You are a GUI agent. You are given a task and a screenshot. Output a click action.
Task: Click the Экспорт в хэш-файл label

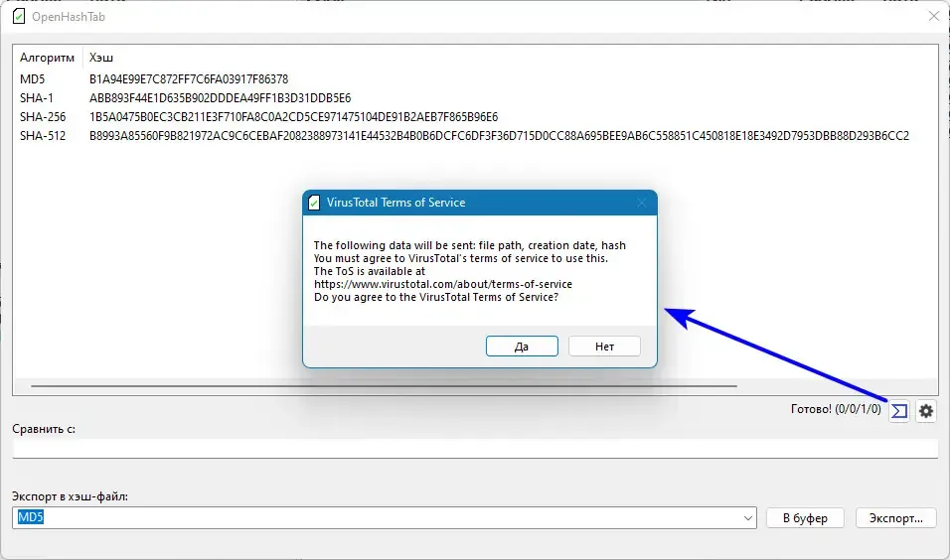70,496
